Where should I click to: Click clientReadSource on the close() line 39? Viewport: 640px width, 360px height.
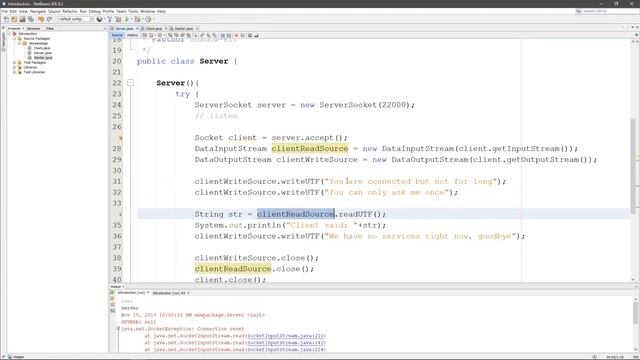coord(233,269)
